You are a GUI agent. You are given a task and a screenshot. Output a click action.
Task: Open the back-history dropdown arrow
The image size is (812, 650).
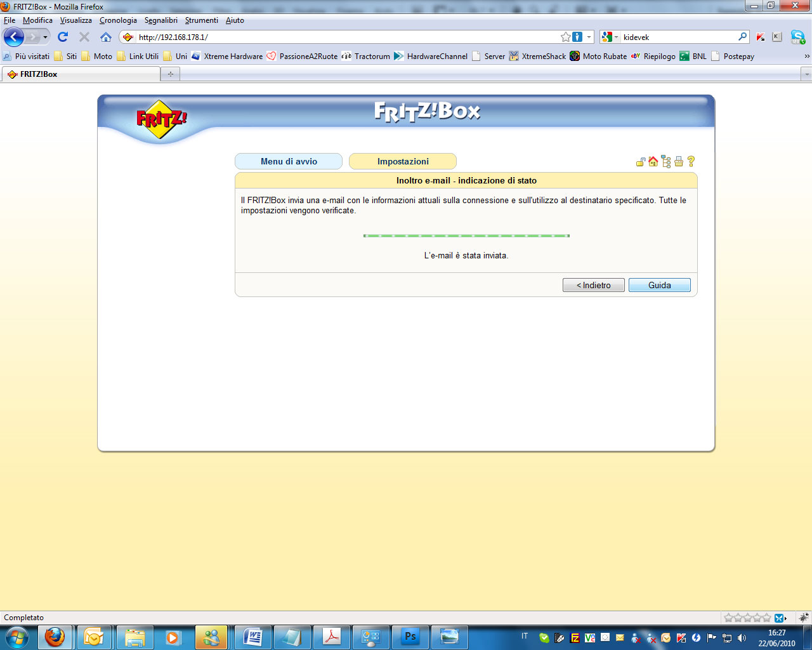pos(45,37)
